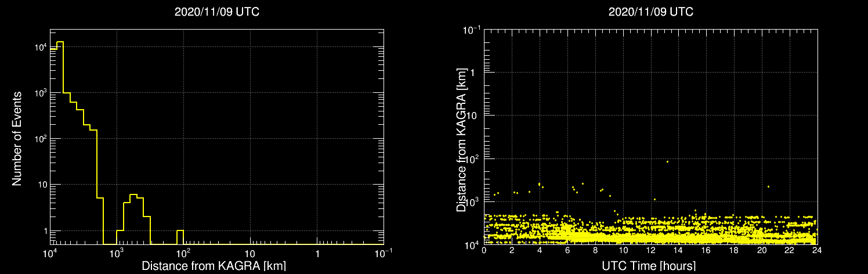Pick the 22 hours tick label
This screenshot has height=274, width=868.
tap(789, 251)
